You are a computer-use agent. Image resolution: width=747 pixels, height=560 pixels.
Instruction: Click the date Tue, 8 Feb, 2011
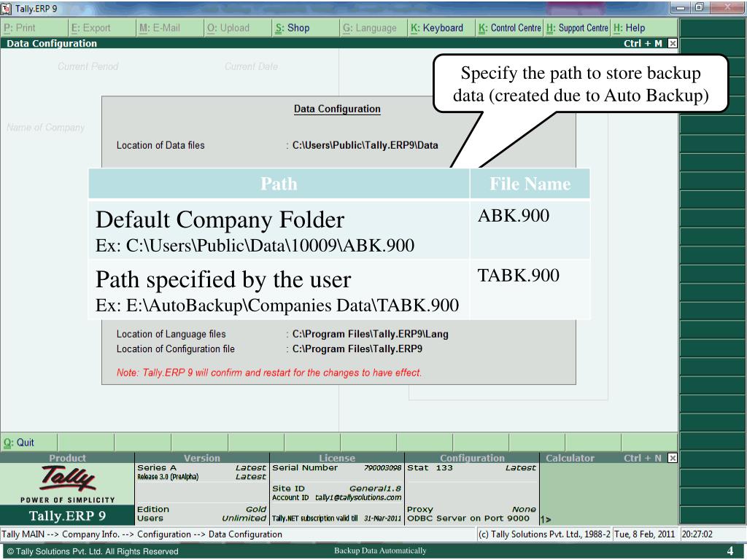(x=644, y=534)
